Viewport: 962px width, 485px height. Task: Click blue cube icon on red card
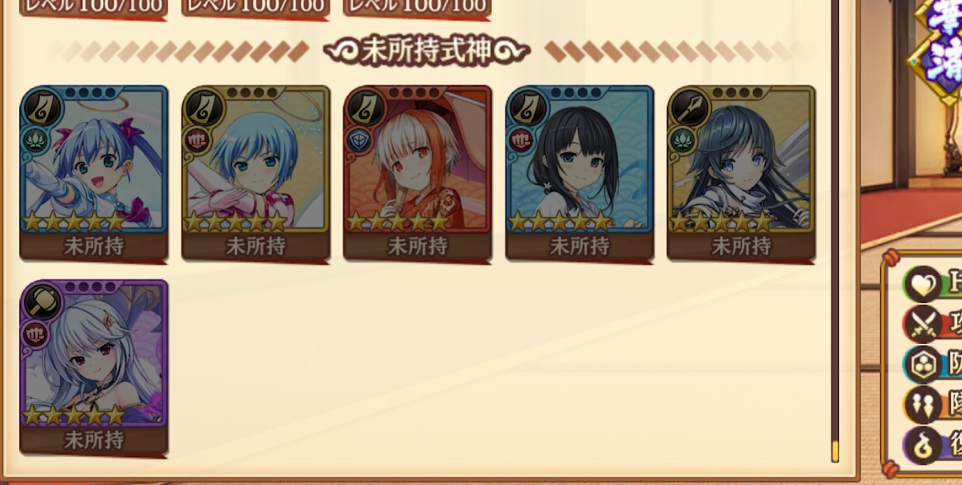tap(359, 140)
